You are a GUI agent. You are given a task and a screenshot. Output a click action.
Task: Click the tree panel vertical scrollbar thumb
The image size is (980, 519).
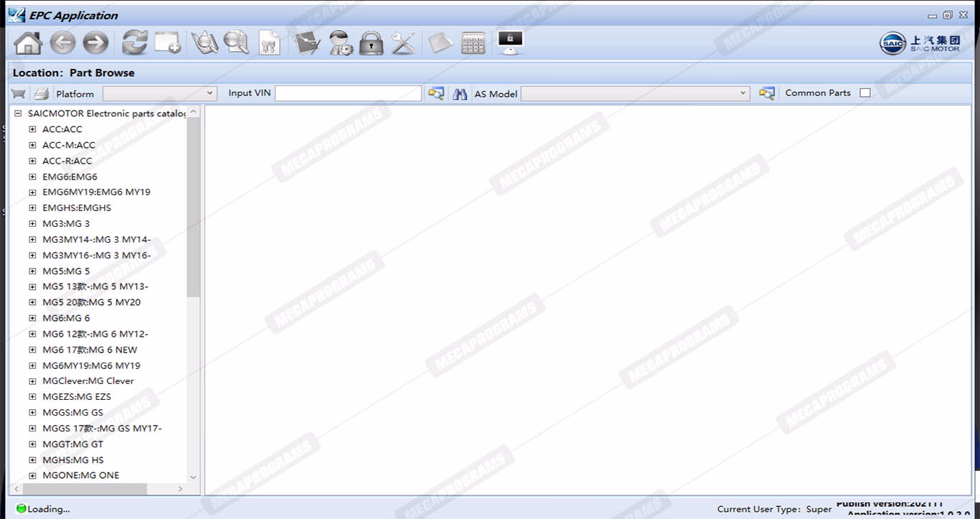193,207
